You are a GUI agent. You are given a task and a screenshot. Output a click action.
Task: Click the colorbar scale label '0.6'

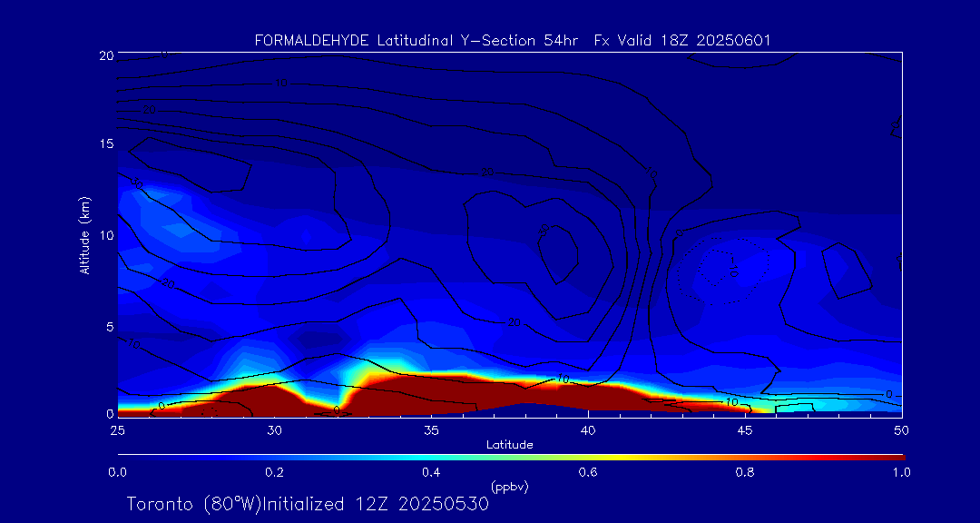coord(588,472)
